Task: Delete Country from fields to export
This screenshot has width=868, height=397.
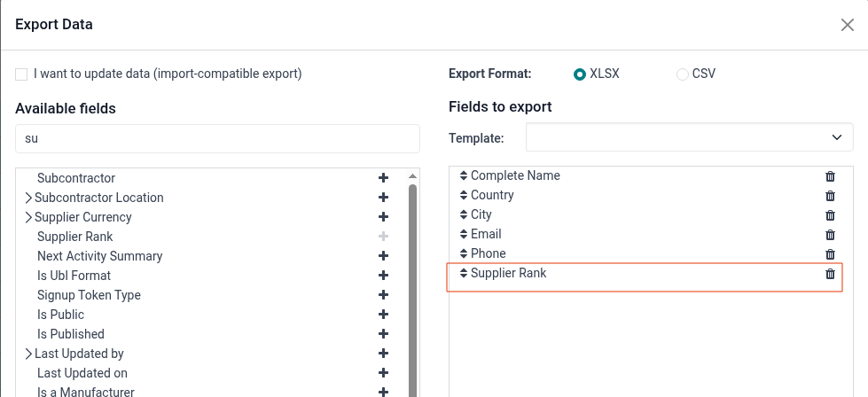Action: pyautogui.click(x=830, y=196)
